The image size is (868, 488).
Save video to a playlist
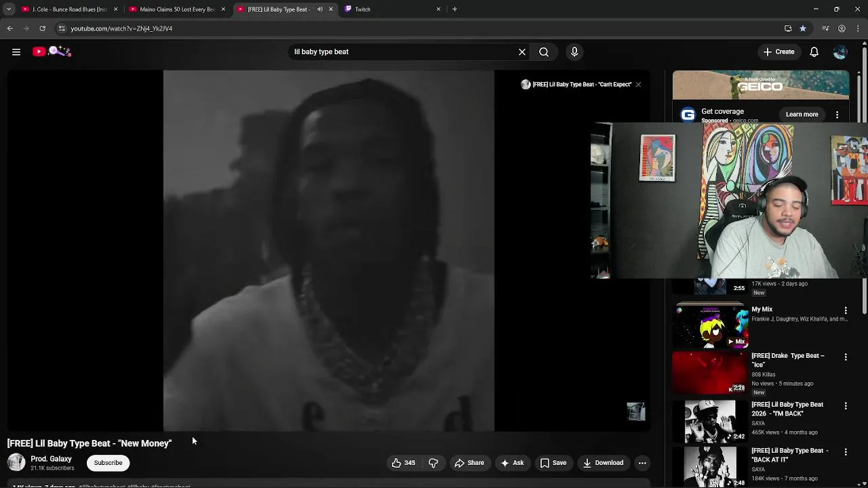pos(553,463)
